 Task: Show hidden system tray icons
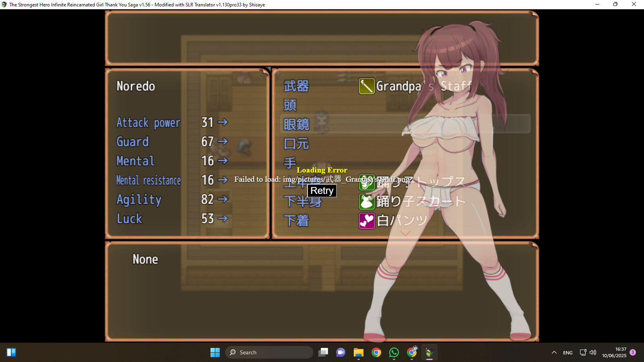point(554,352)
